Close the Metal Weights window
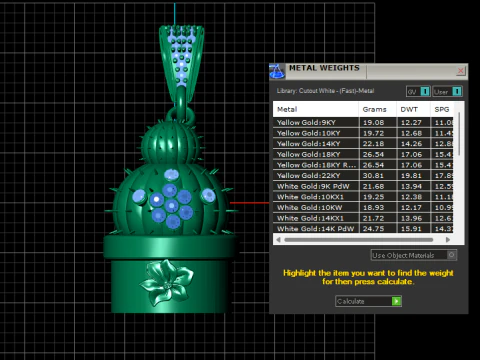The width and height of the screenshot is (480, 360). click(x=461, y=71)
